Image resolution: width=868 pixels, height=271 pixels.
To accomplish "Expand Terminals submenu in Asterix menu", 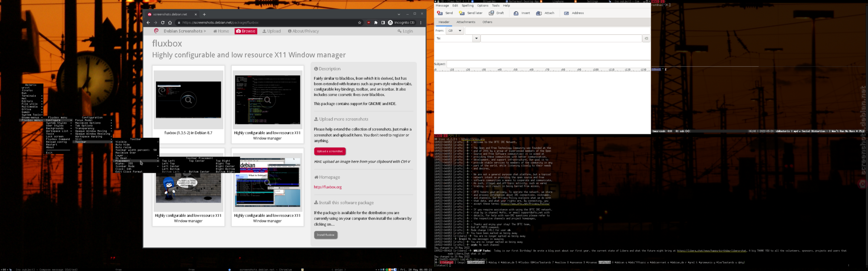I will pos(32,96).
